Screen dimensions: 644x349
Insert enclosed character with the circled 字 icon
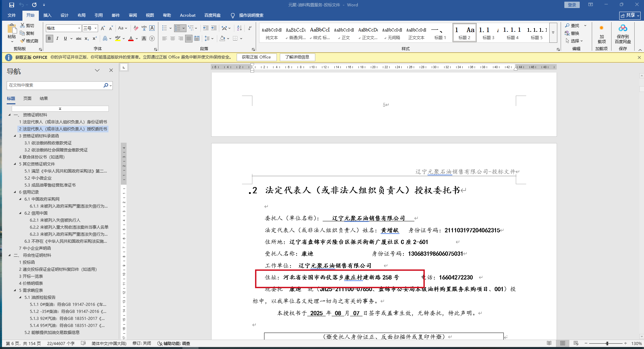coord(152,38)
